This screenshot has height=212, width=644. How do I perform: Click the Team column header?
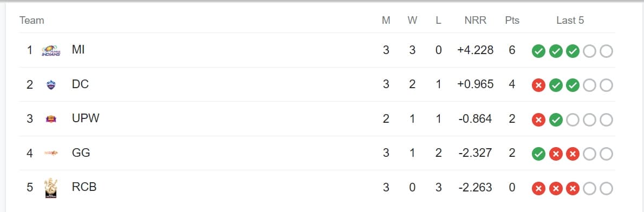(31, 21)
